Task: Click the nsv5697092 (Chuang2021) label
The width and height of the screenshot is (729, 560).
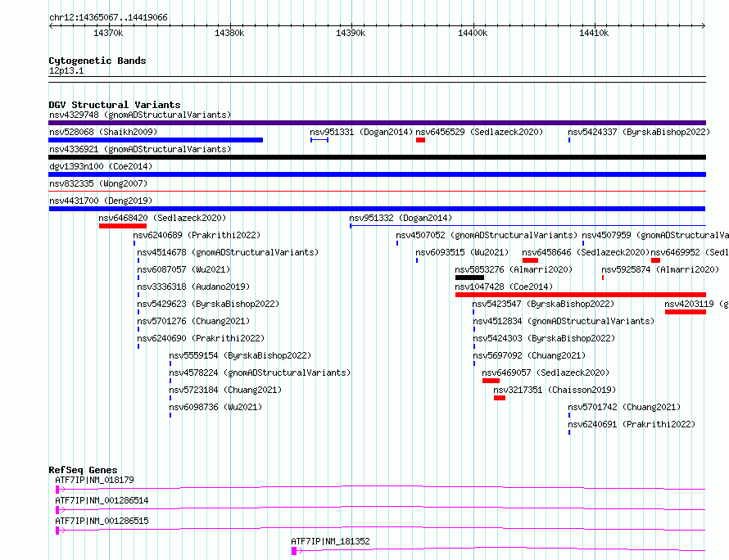Action: 529,355
